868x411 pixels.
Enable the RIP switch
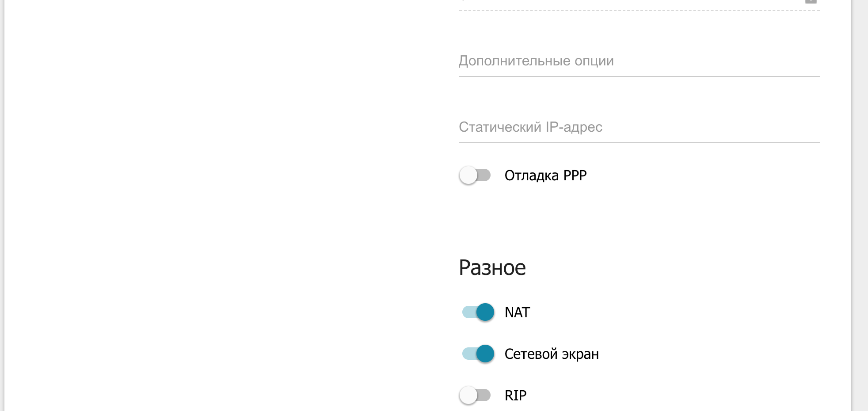[475, 395]
